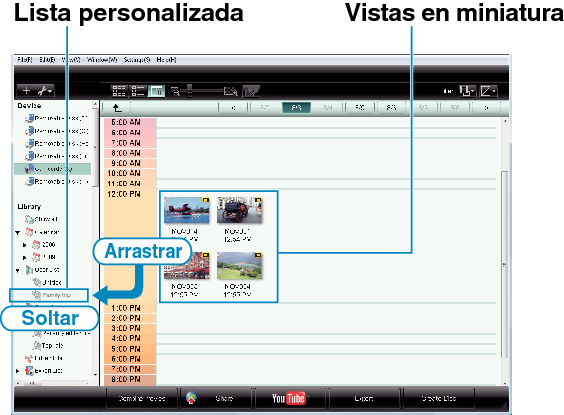Screen dimensions: 564x415
Task: Go to next dates with right arrow
Action: (486, 108)
